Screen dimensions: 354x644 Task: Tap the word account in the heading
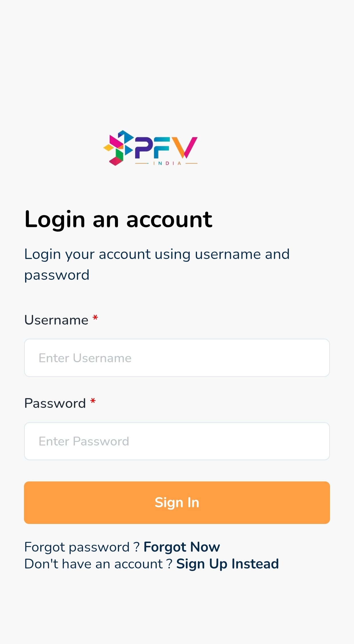click(x=169, y=220)
